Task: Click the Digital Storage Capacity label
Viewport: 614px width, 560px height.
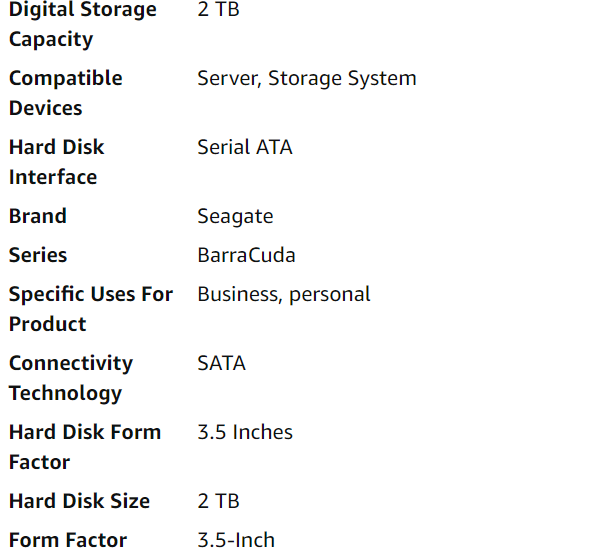Action: (83, 24)
